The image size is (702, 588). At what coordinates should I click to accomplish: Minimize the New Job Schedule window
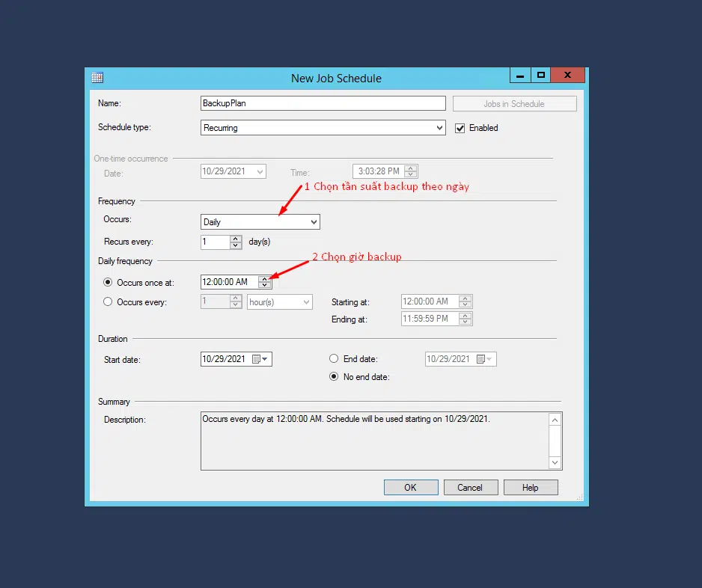pyautogui.click(x=520, y=75)
